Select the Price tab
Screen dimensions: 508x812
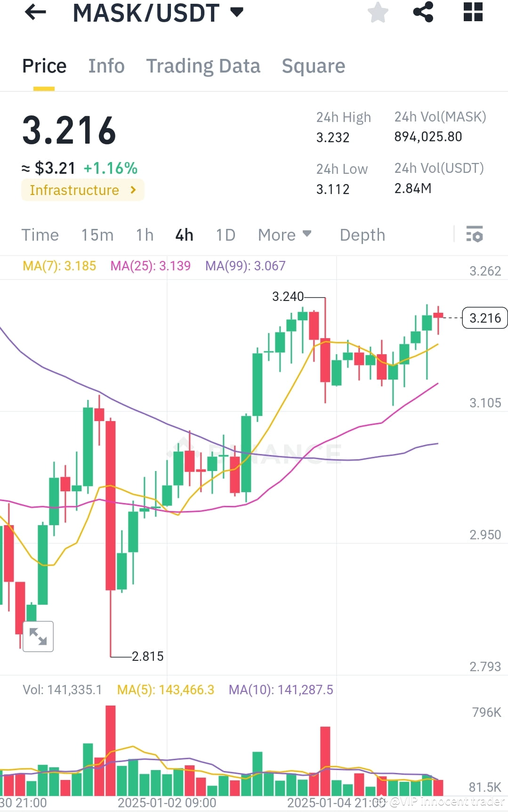[x=44, y=66]
